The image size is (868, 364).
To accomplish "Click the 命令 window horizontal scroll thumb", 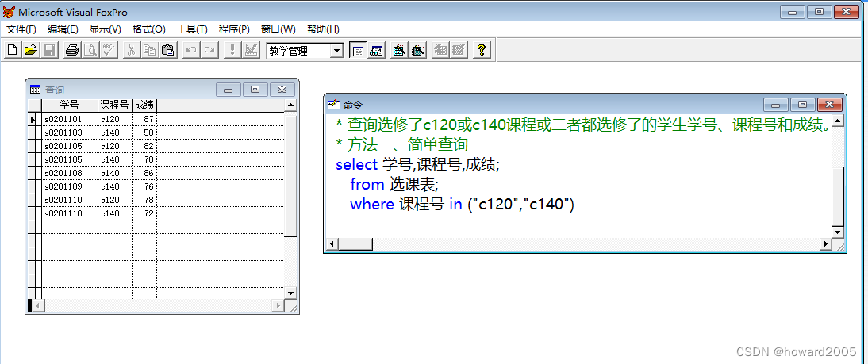I will [x=355, y=244].
